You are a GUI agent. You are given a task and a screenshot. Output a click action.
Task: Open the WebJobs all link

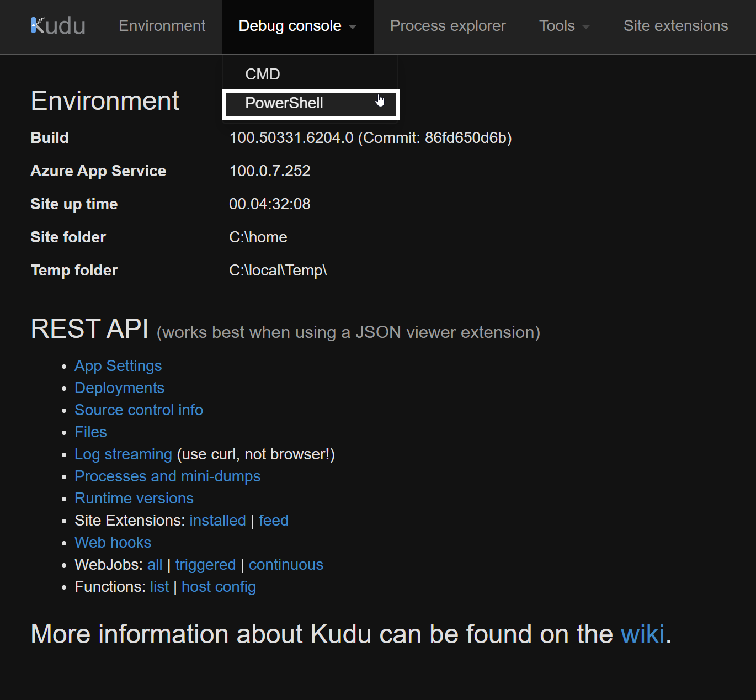coord(155,565)
